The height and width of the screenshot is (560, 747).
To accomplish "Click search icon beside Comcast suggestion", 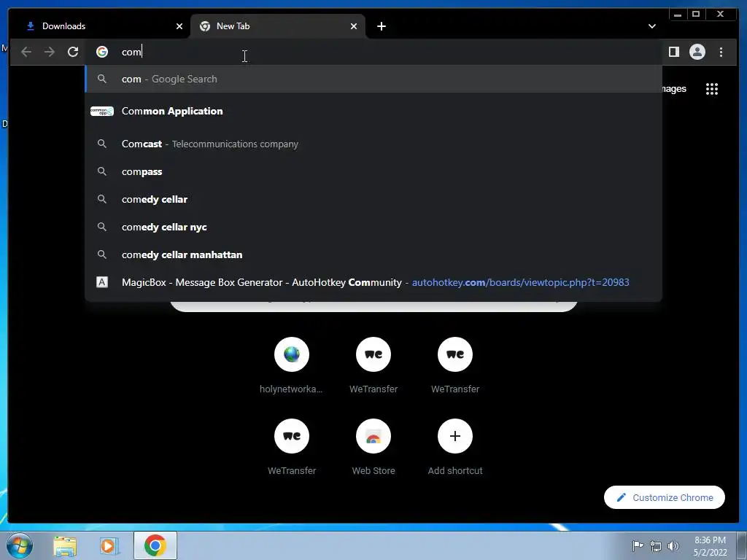I will coord(102,144).
